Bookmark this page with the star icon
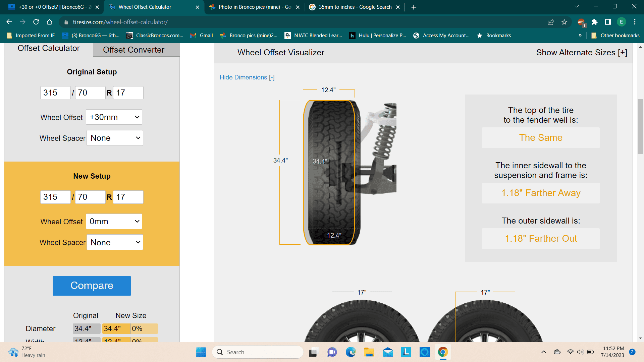Viewport: 644px width, 362px height. 564,22
